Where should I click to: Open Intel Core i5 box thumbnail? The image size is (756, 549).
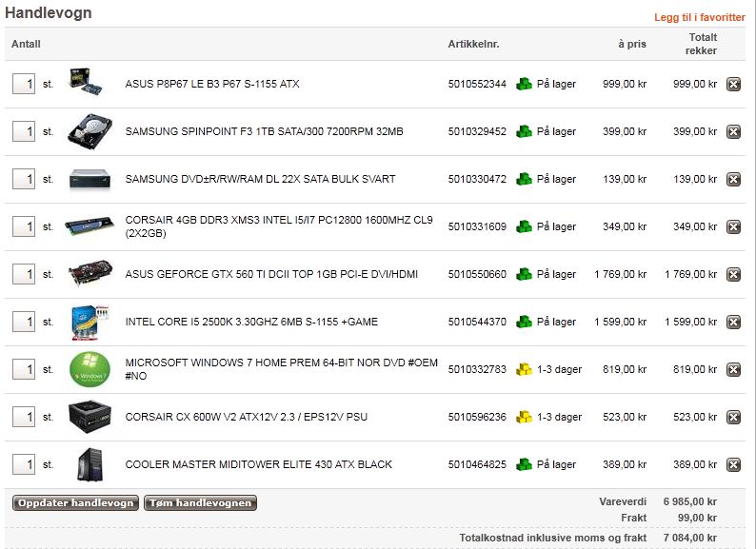90,322
